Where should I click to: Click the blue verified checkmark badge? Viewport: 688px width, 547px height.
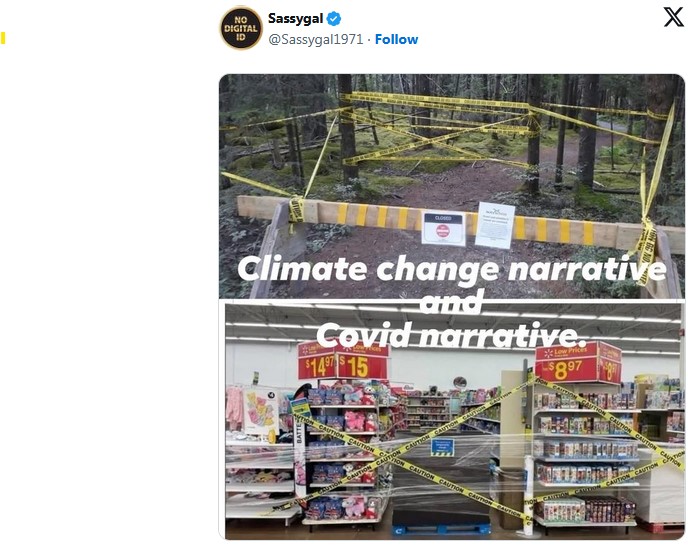[335, 19]
